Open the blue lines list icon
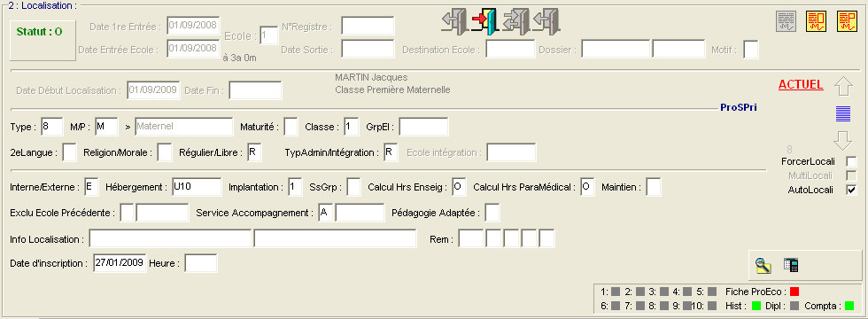The image size is (868, 319). pyautogui.click(x=842, y=113)
